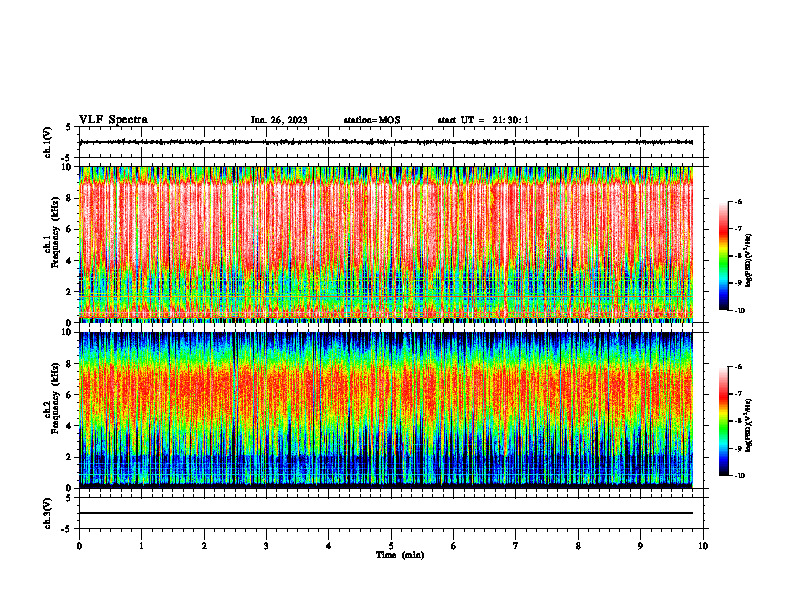
Task: Click the "VLF Spectra" plot title
Action: (113, 120)
